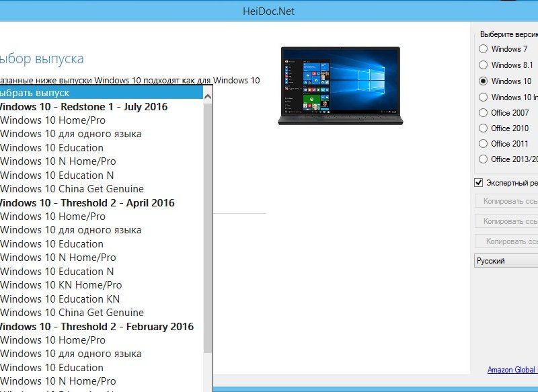Select the plain Windows 10 radio button

point(483,81)
